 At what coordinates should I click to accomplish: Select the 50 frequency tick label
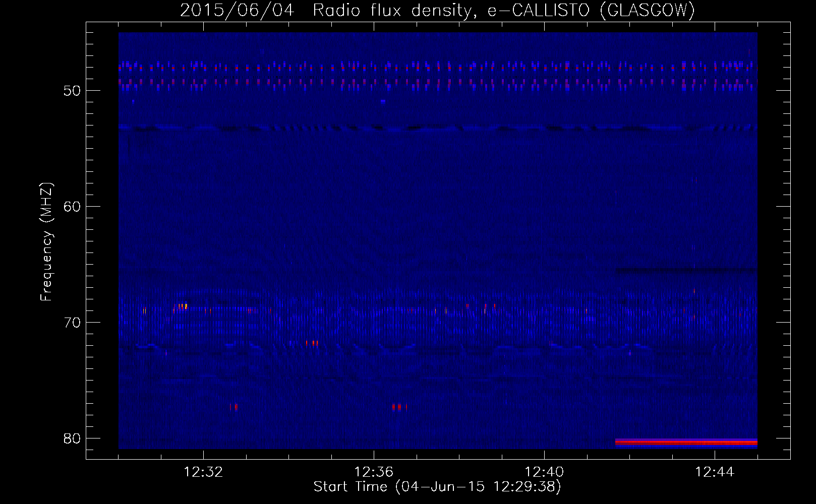[72, 91]
